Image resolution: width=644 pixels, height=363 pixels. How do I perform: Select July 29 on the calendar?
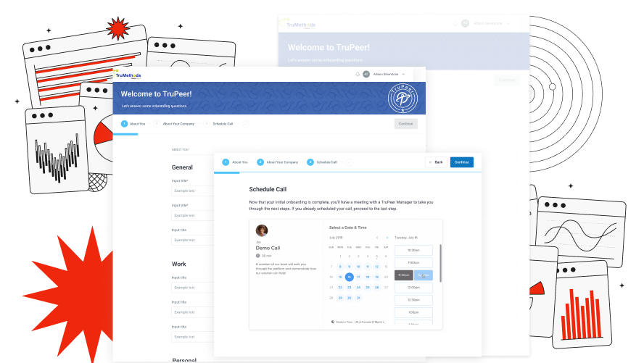point(340,298)
